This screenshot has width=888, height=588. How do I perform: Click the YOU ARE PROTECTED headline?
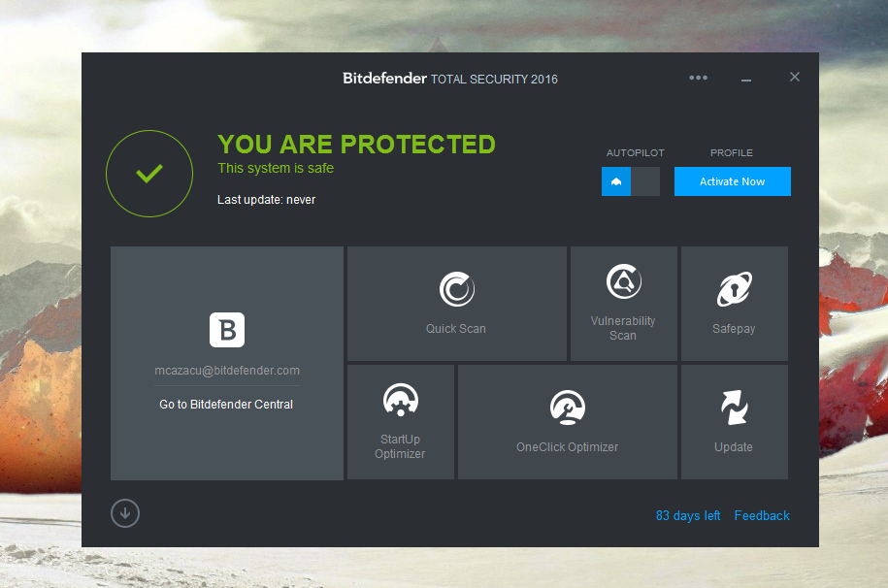356,145
